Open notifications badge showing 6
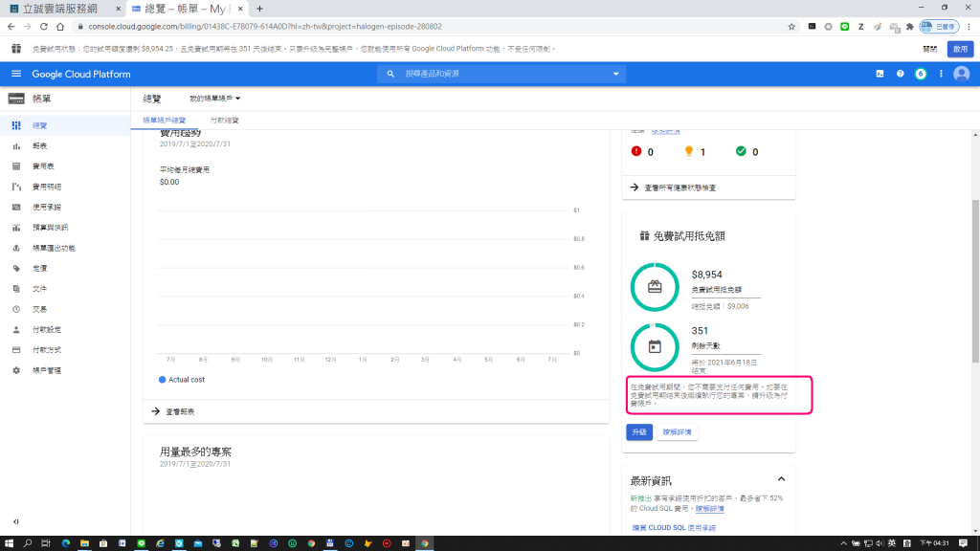Viewport: 980px width, 551px height. 921,74
